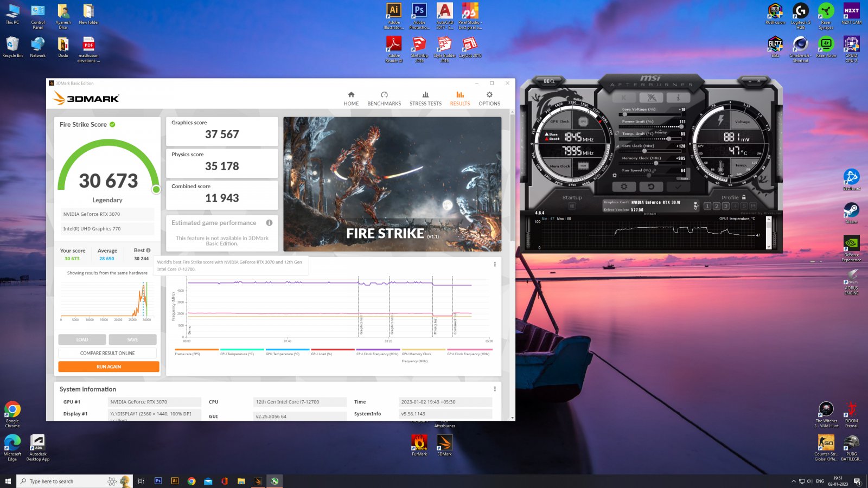Click the Afterburner OC Scanner button
The width and height of the screenshot is (868, 488).
[549, 81]
